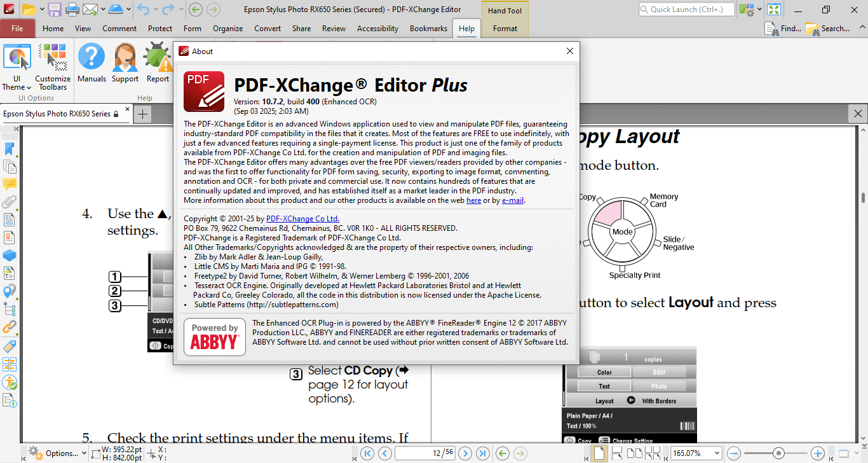This screenshot has height=463, width=868.
Task: Open a new tab with the plus button
Action: (x=143, y=114)
